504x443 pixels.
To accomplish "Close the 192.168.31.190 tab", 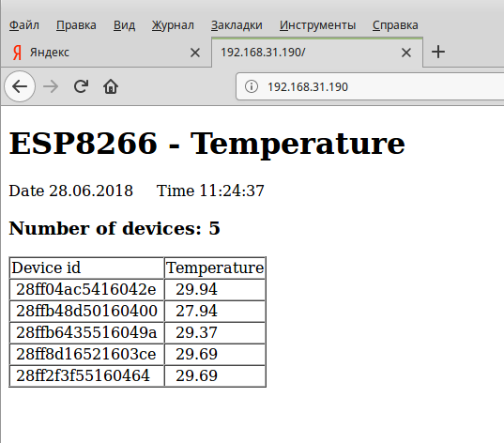I will point(406,53).
